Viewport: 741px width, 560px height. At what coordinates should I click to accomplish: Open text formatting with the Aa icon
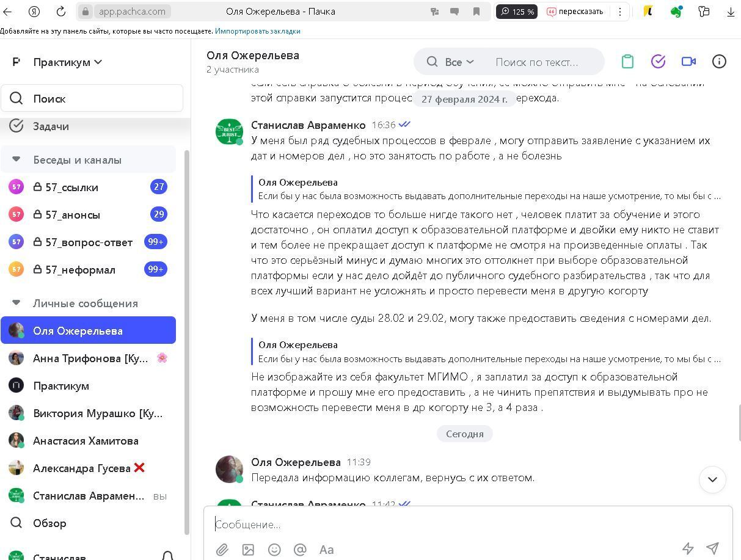[326, 550]
